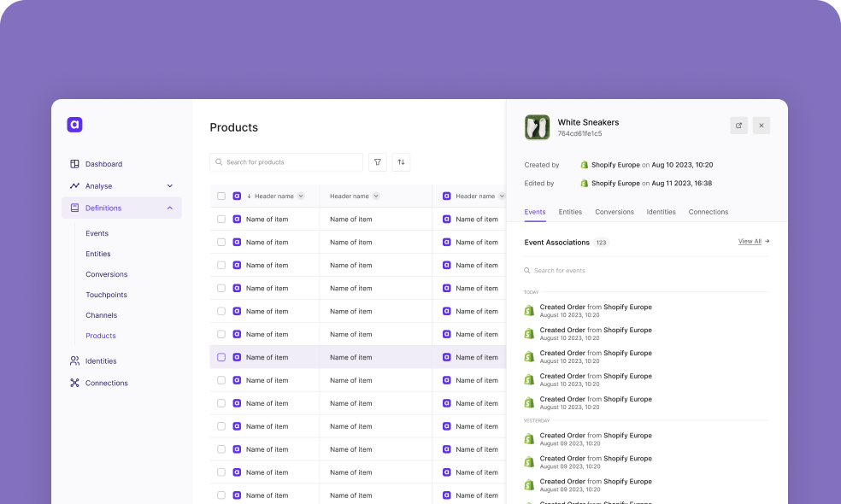Check the first product row checkbox
This screenshot has height=504, width=841.
(221, 220)
